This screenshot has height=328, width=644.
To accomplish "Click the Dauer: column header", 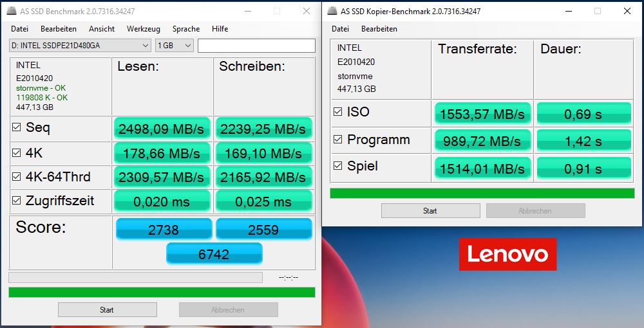I will point(561,49).
